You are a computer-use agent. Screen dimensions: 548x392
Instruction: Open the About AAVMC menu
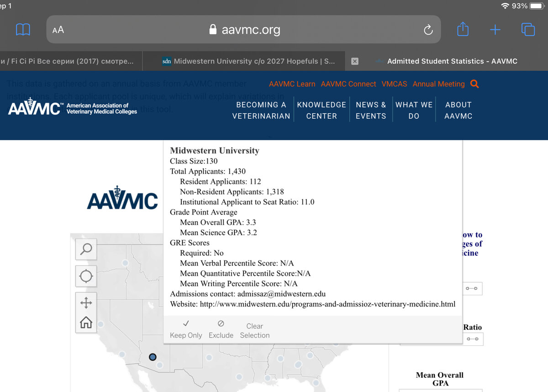point(458,110)
